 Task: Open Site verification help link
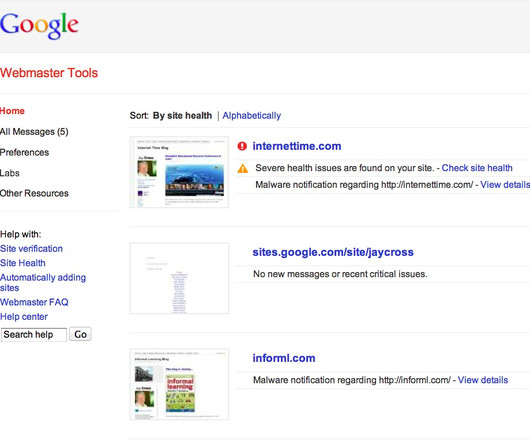click(x=31, y=249)
